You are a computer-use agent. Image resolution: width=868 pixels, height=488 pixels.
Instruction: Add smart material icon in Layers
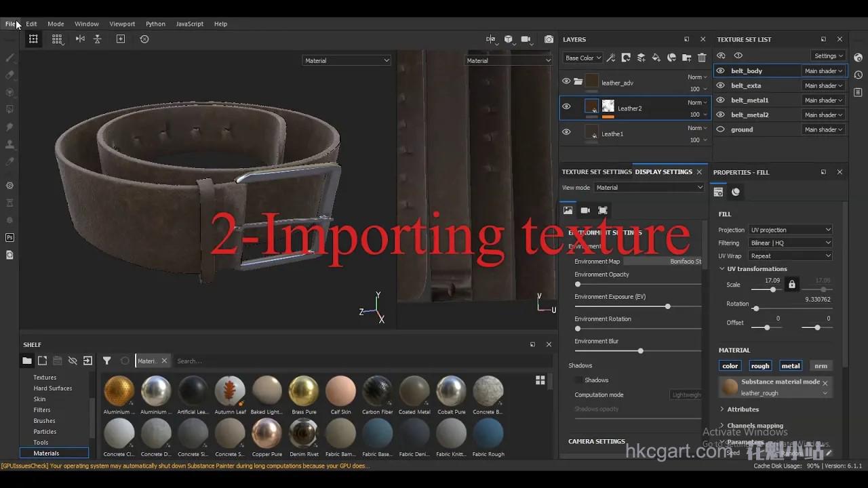coord(671,58)
